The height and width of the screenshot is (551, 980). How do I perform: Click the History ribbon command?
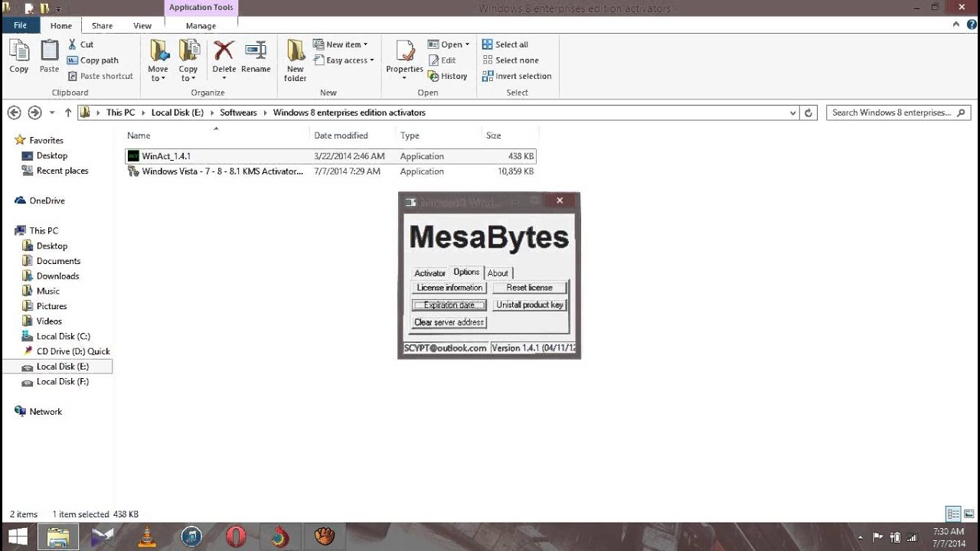tap(448, 76)
